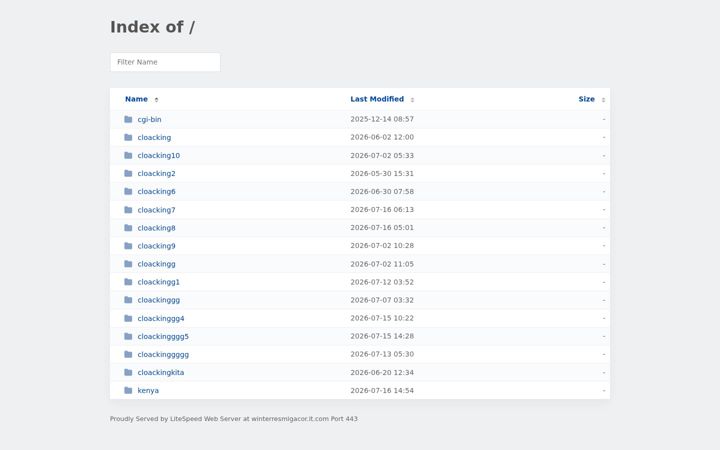Click the folder icon beside cloacking9
Image resolution: width=720 pixels, height=450 pixels.
(128, 246)
